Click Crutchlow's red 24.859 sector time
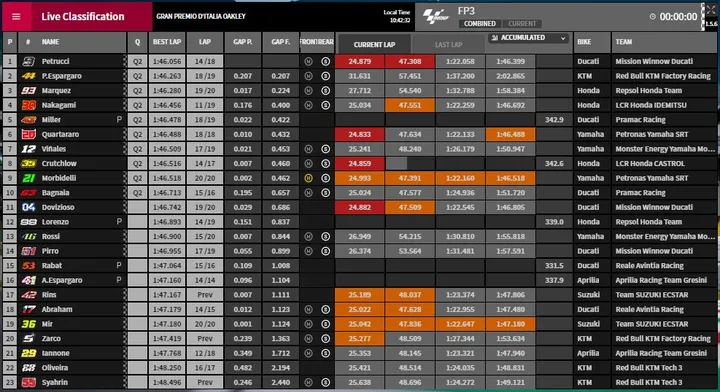The image size is (720, 392). point(360,163)
